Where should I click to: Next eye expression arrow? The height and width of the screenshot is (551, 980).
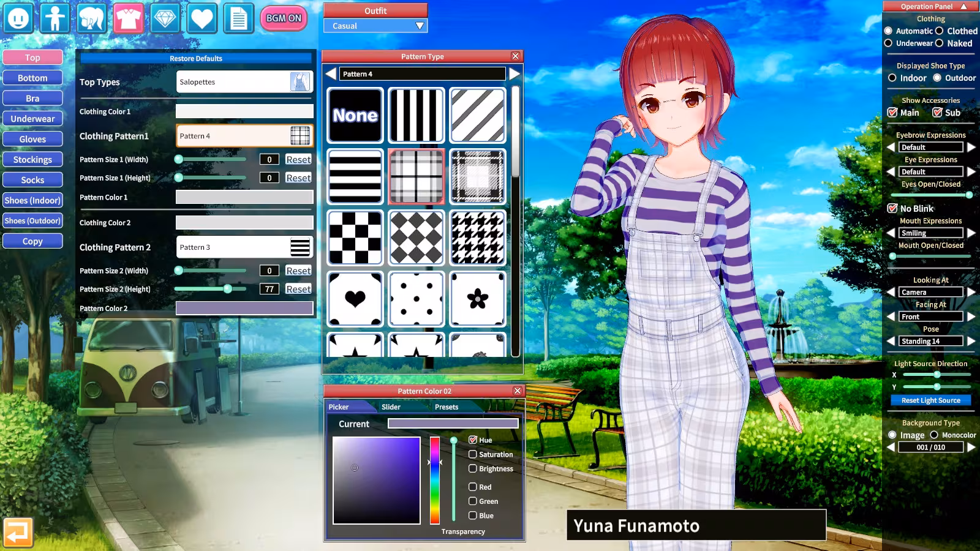(971, 171)
